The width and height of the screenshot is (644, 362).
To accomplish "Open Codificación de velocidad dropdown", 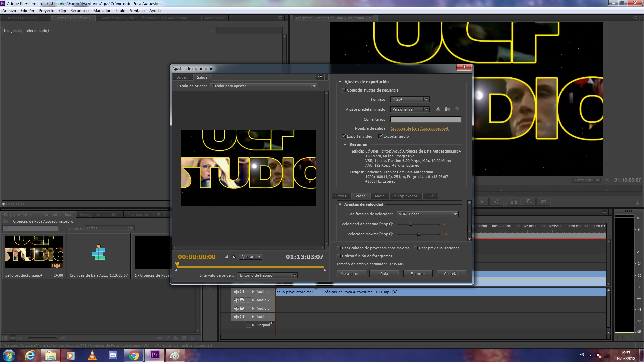I will (x=428, y=214).
